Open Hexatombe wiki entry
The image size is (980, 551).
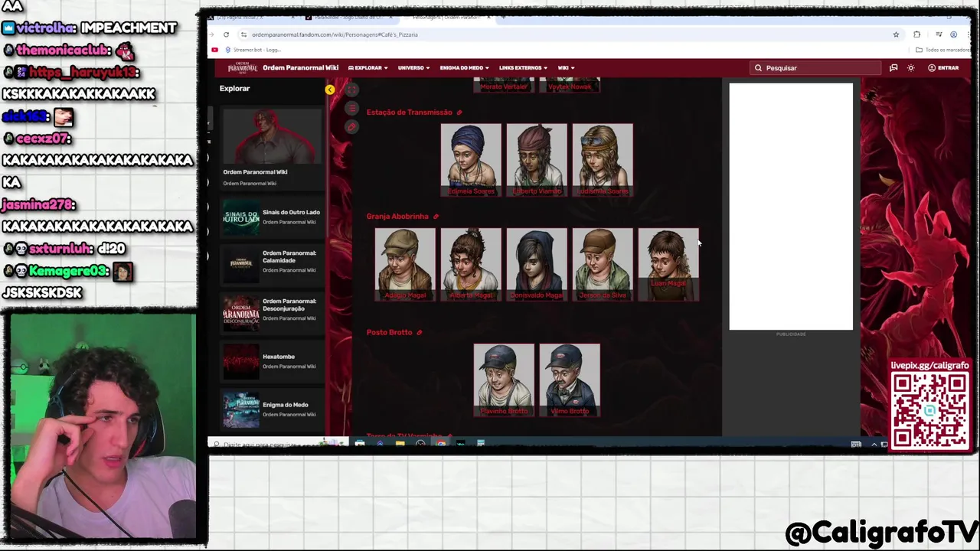pyautogui.click(x=272, y=361)
